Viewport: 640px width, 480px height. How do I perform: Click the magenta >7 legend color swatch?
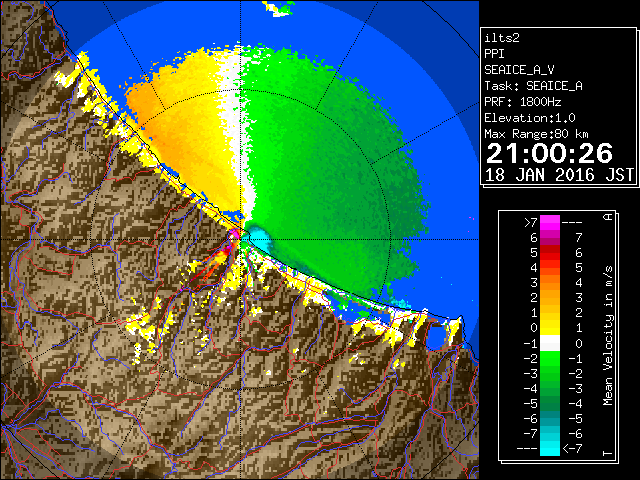[x=550, y=223]
